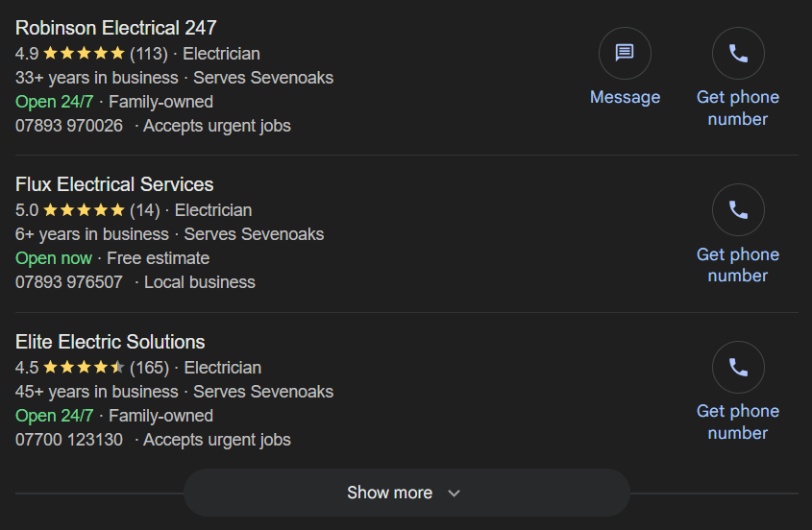This screenshot has height=530, width=812.
Task: Open the Elite Electric Solutions listing title
Action: (x=111, y=342)
